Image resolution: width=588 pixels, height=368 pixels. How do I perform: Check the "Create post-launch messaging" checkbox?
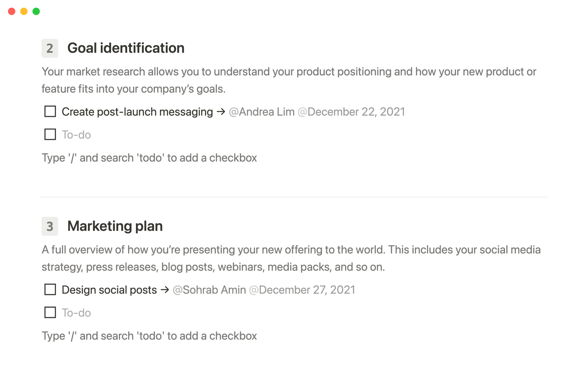(50, 112)
